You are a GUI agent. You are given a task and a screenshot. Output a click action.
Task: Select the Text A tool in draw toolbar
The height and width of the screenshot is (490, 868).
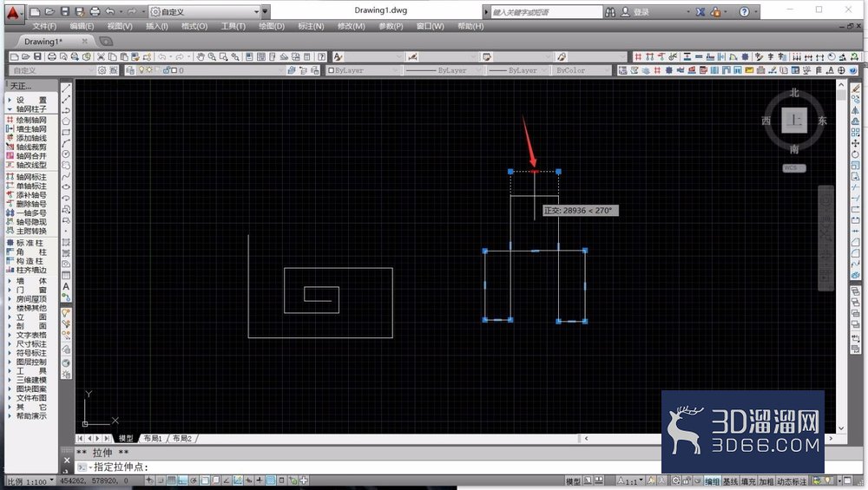tap(66, 286)
